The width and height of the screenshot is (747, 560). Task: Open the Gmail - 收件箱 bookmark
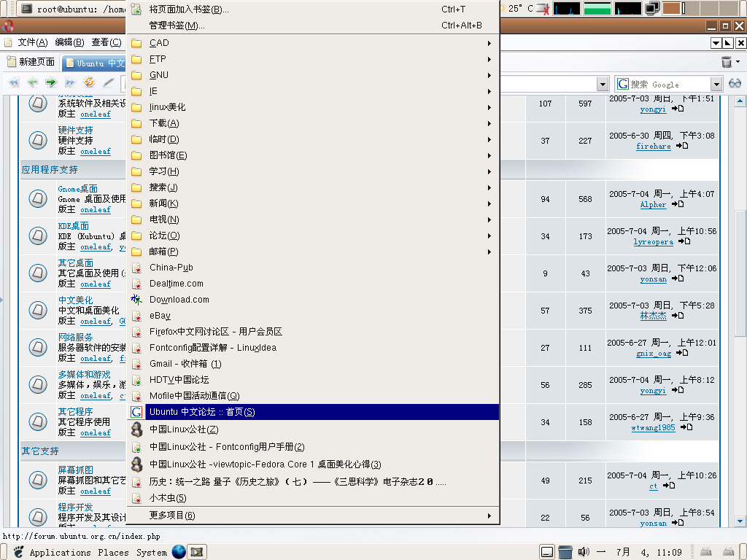pyautogui.click(x=314, y=364)
